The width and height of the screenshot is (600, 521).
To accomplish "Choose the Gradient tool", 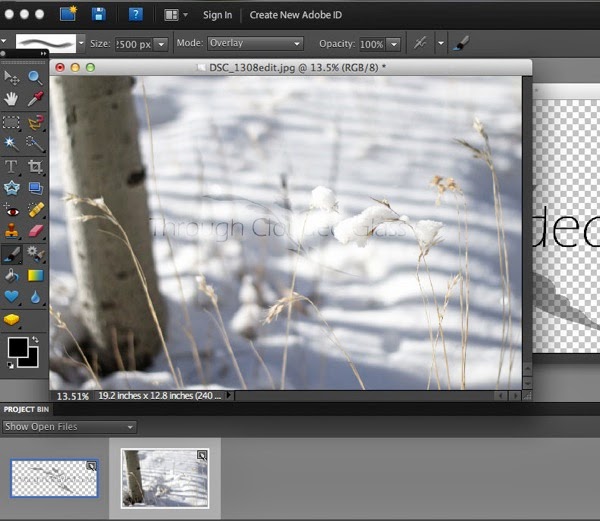I will [35, 275].
